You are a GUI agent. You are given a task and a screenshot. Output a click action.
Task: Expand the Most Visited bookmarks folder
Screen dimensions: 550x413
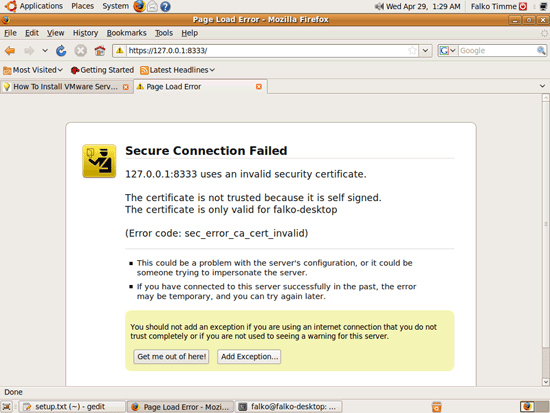tap(33, 70)
